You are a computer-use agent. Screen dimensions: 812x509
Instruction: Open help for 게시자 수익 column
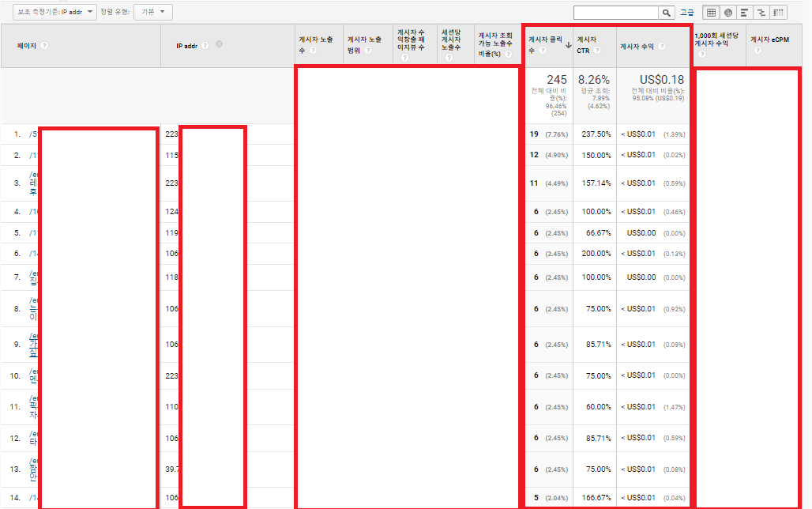[662, 47]
